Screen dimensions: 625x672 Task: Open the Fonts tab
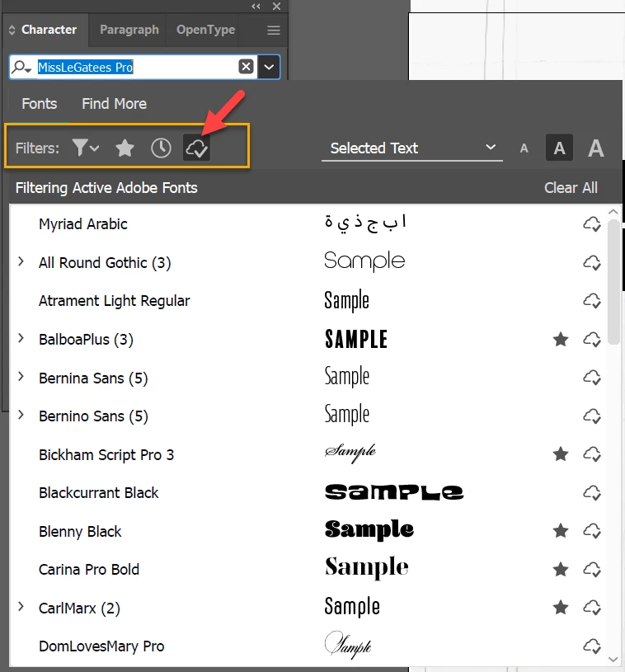coord(40,104)
